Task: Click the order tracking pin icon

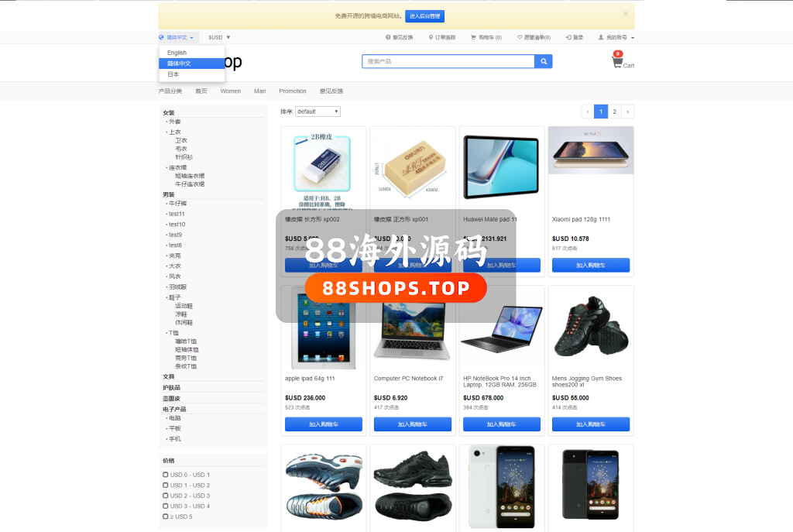Action: pos(431,37)
